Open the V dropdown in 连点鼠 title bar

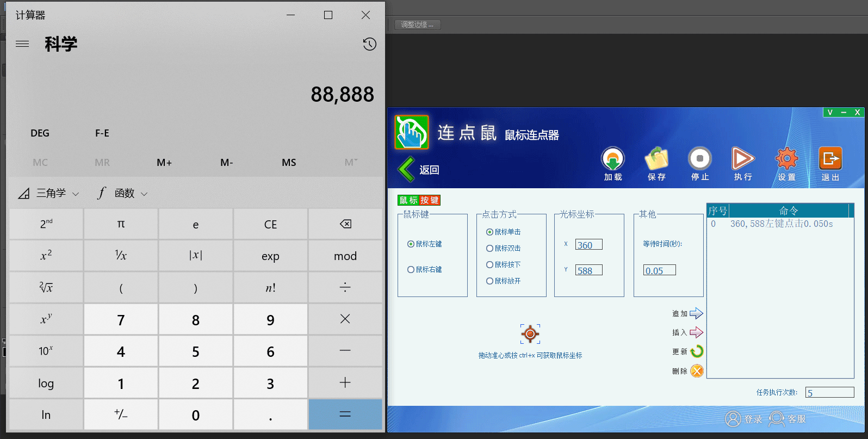click(x=830, y=112)
